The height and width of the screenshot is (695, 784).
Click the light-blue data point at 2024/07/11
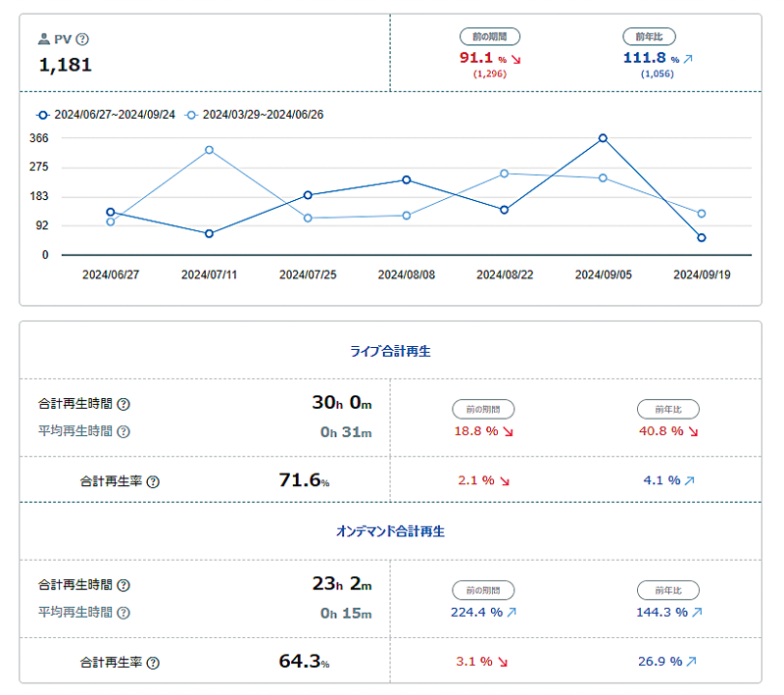pyautogui.click(x=209, y=150)
